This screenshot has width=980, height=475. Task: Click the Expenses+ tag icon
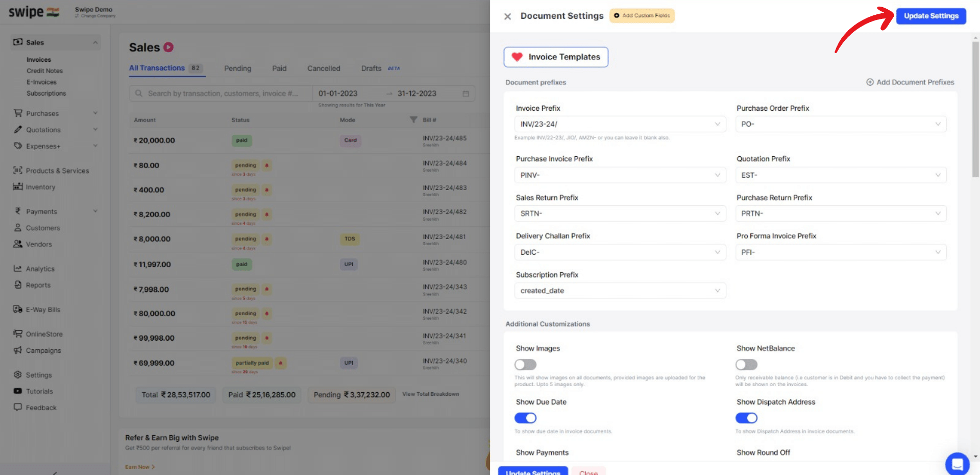[x=18, y=146]
